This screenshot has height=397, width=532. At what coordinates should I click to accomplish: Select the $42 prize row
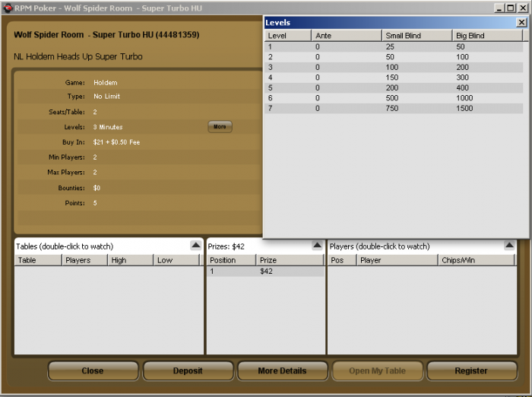[x=265, y=271]
